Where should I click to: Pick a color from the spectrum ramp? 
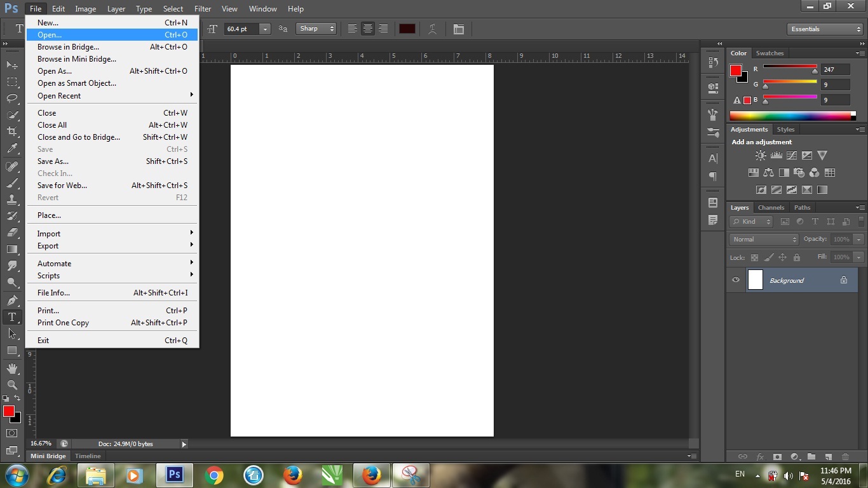coord(792,116)
